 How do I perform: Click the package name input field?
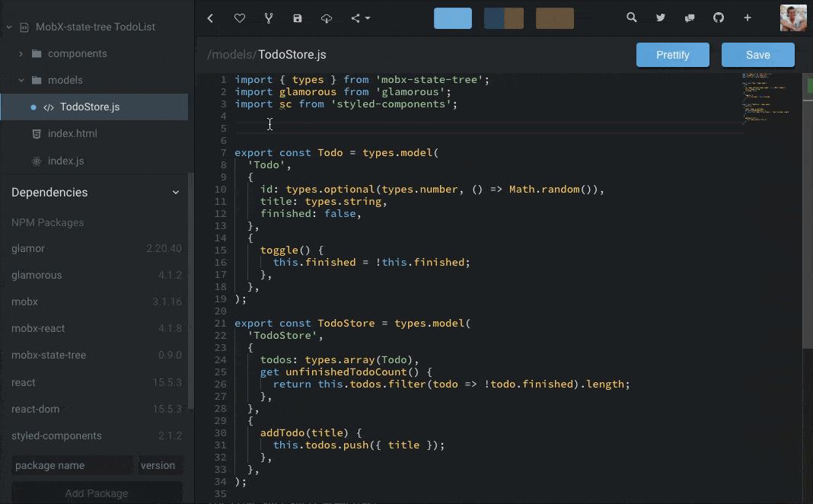tap(72, 465)
